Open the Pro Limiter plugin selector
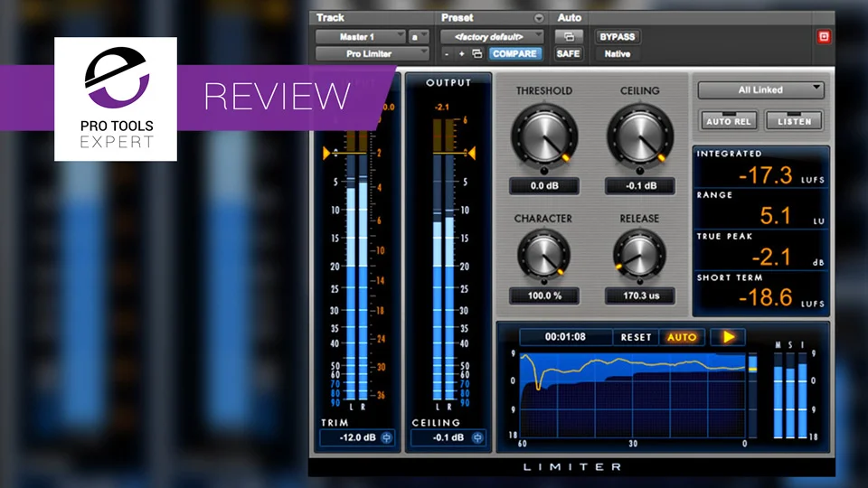 (372, 53)
